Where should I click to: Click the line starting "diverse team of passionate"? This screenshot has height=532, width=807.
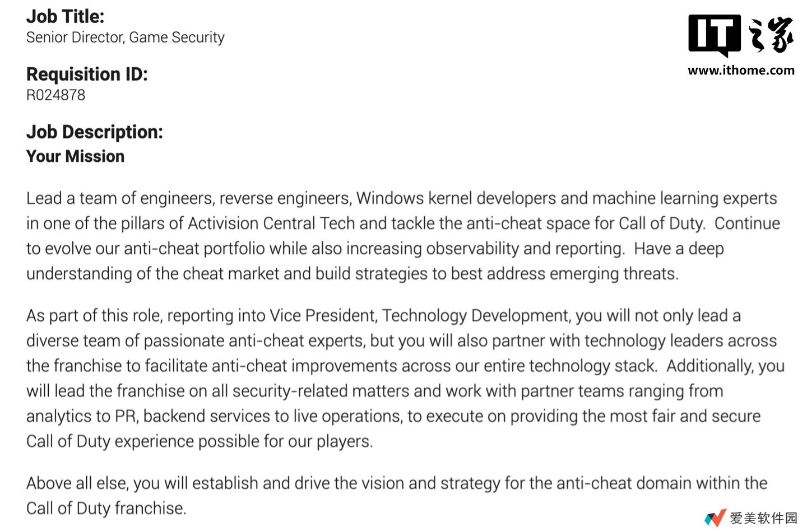401,341
